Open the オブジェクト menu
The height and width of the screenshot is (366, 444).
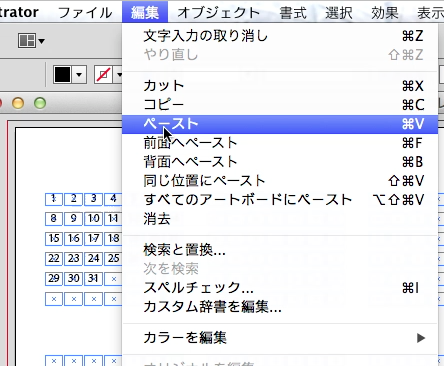pyautogui.click(x=218, y=12)
